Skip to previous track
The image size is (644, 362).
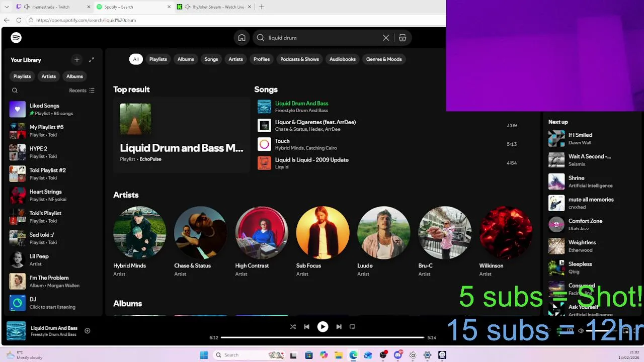pos(306,327)
